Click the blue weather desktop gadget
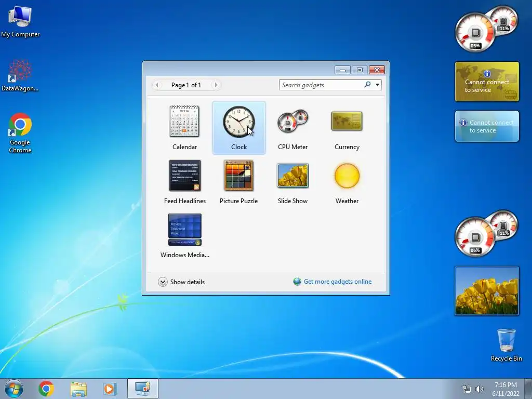The width and height of the screenshot is (532, 399). point(487,126)
